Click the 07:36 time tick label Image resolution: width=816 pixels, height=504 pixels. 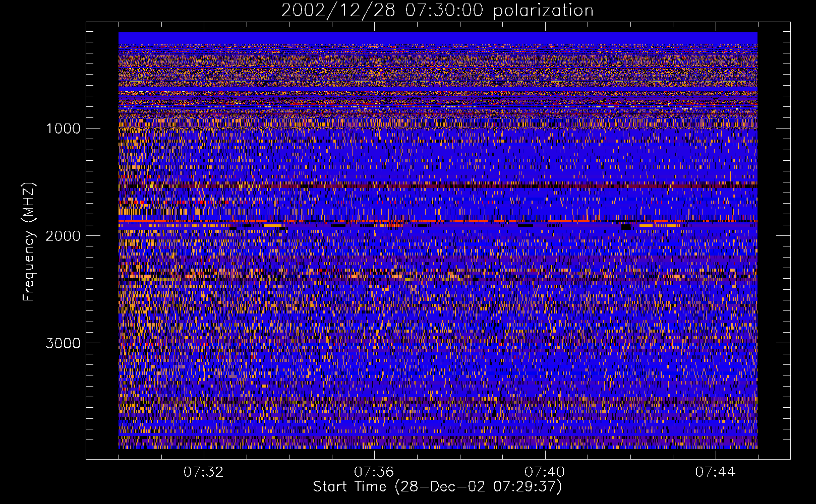(374, 472)
